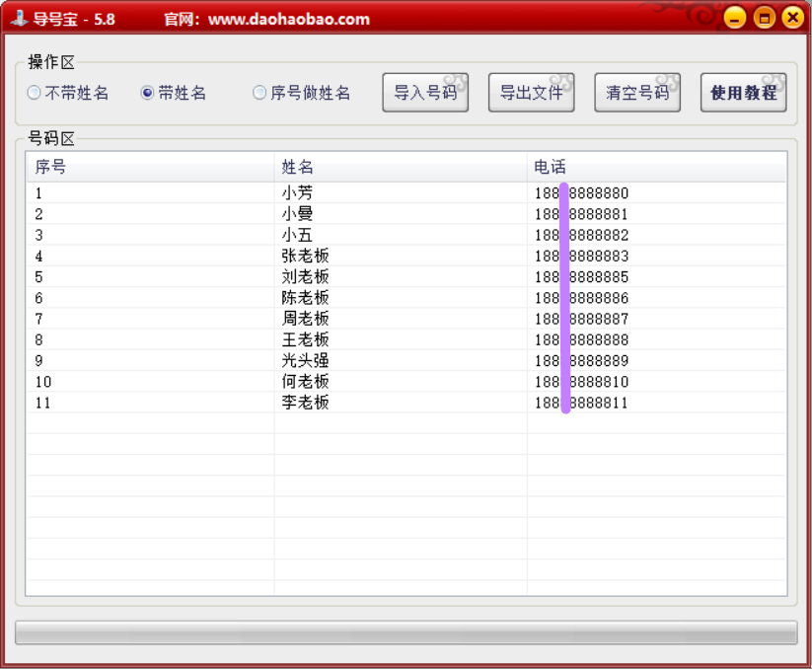Click the progress bar at the bottom
Viewport: 812px width, 669px height.
(406, 632)
